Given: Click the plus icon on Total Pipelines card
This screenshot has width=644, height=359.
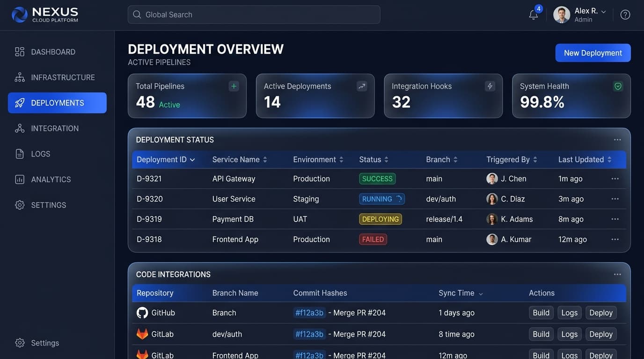Looking at the screenshot, I should 234,86.
